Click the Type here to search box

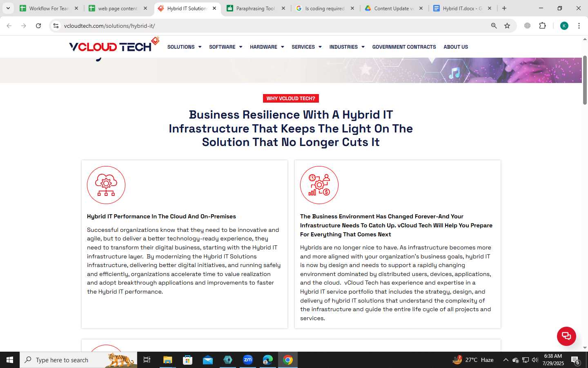coord(78,360)
